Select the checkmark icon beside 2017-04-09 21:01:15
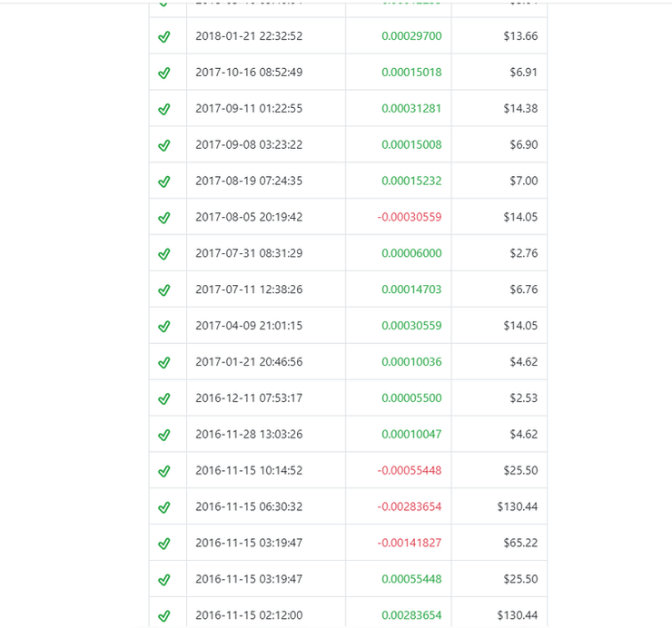The image size is (672, 628). [x=164, y=326]
